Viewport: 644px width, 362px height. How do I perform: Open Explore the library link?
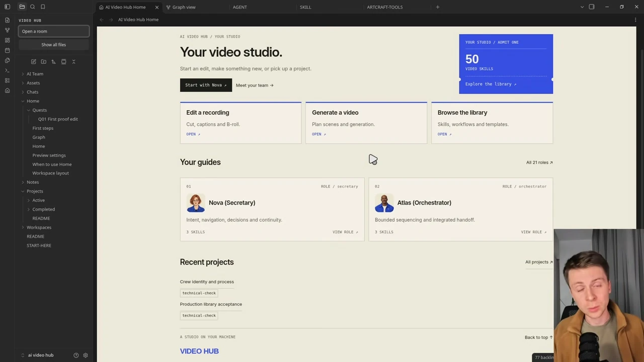point(491,84)
